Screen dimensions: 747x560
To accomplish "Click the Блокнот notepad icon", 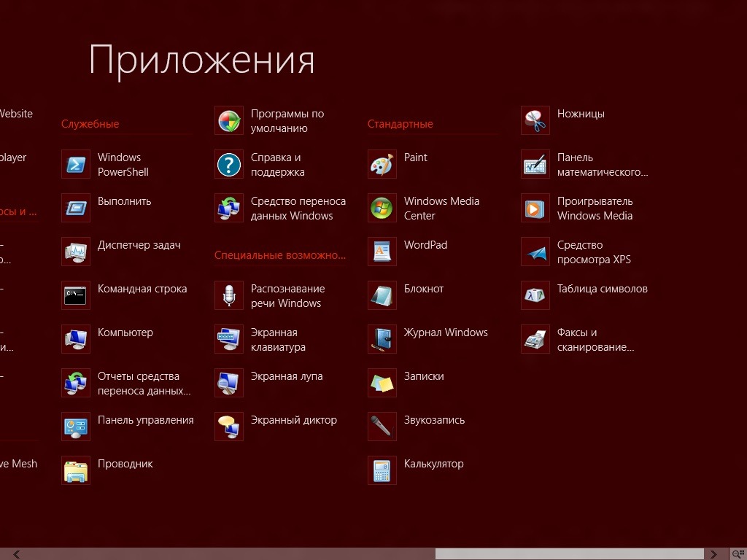I will click(x=382, y=296).
